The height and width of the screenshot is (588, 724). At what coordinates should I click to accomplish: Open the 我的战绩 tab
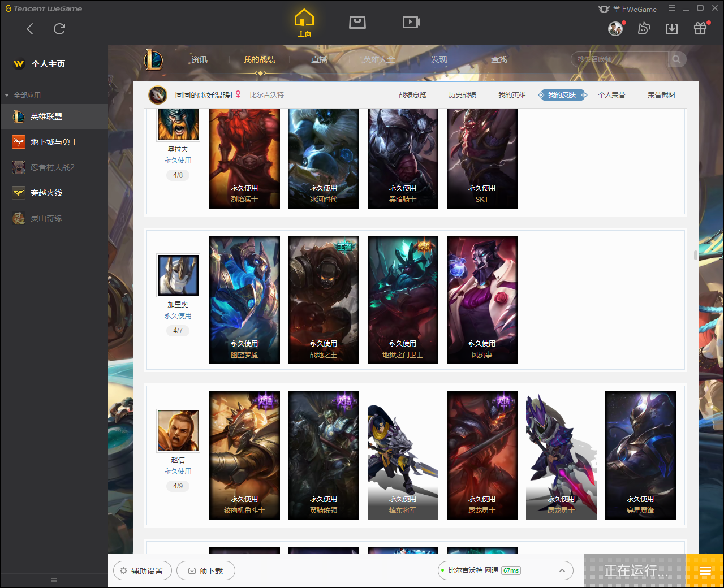pyautogui.click(x=259, y=59)
